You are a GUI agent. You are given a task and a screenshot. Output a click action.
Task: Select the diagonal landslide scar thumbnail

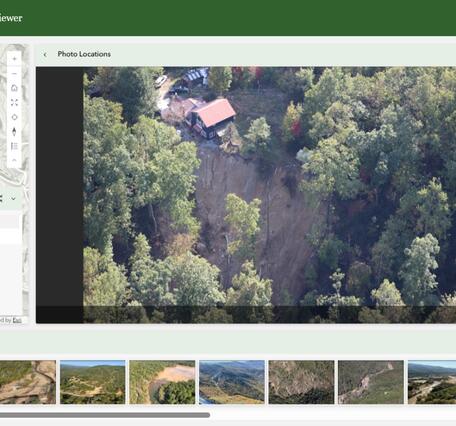(371, 382)
